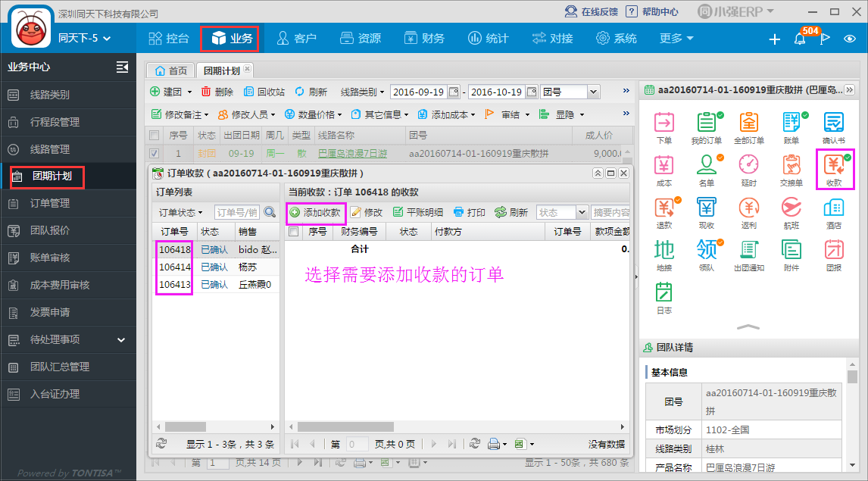Open 数量价格 dropdown
The height and width of the screenshot is (481, 868).
[x=313, y=114]
